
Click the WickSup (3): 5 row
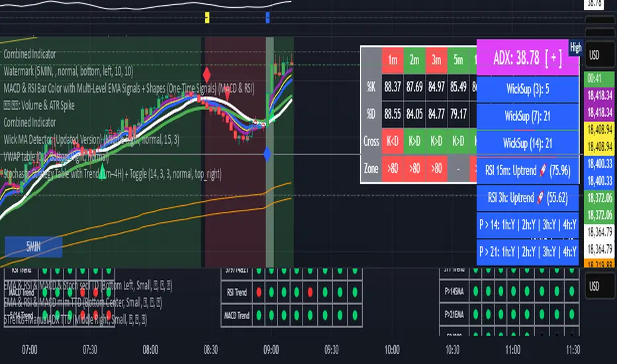pyautogui.click(x=528, y=89)
